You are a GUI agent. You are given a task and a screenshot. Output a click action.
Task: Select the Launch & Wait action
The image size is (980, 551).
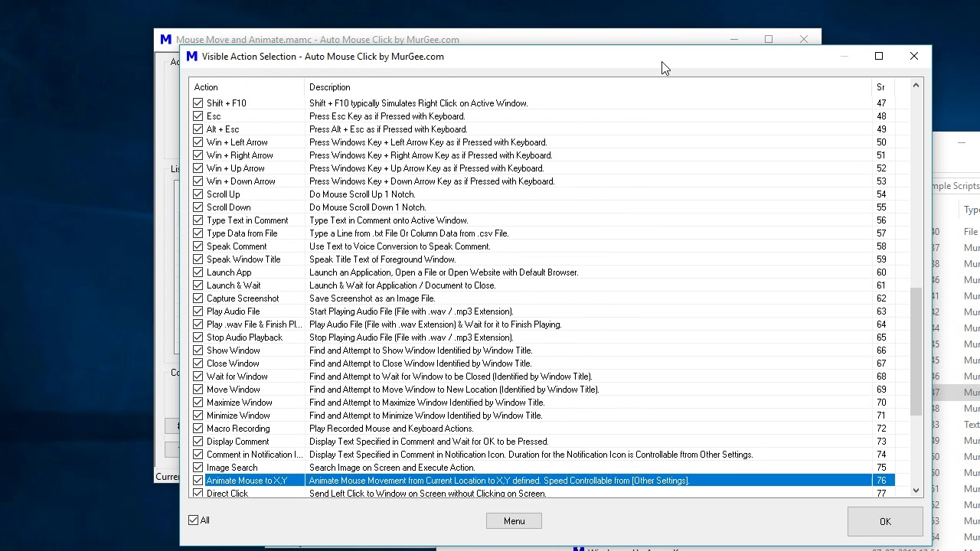tap(542, 285)
